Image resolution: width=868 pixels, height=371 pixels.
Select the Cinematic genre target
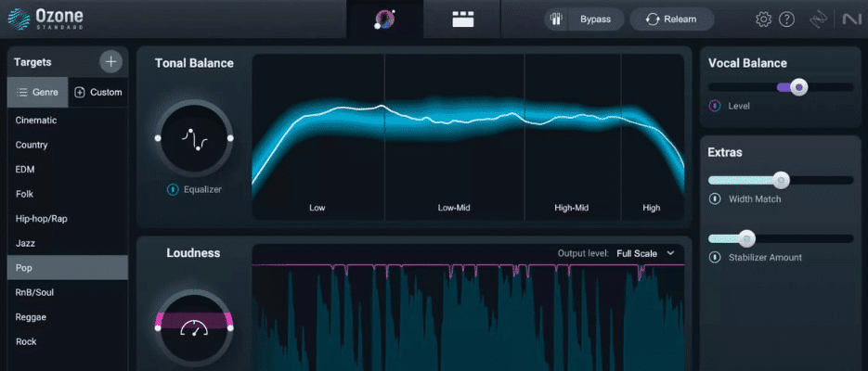(68, 120)
